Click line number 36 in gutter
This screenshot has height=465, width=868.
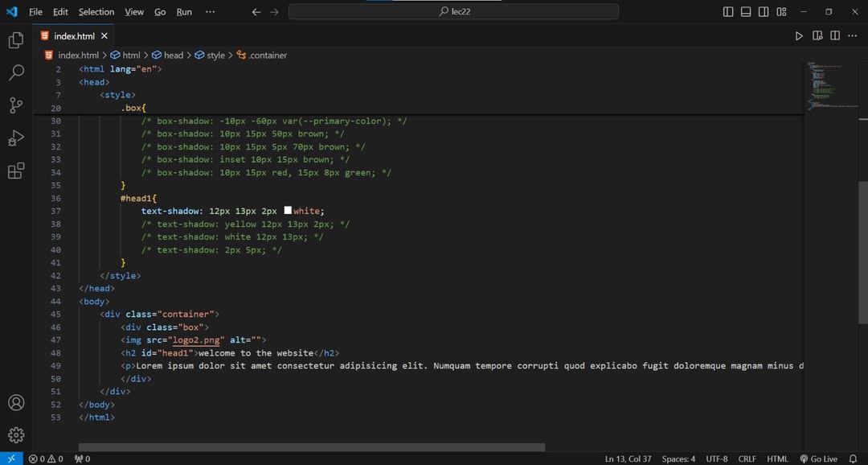coord(55,198)
